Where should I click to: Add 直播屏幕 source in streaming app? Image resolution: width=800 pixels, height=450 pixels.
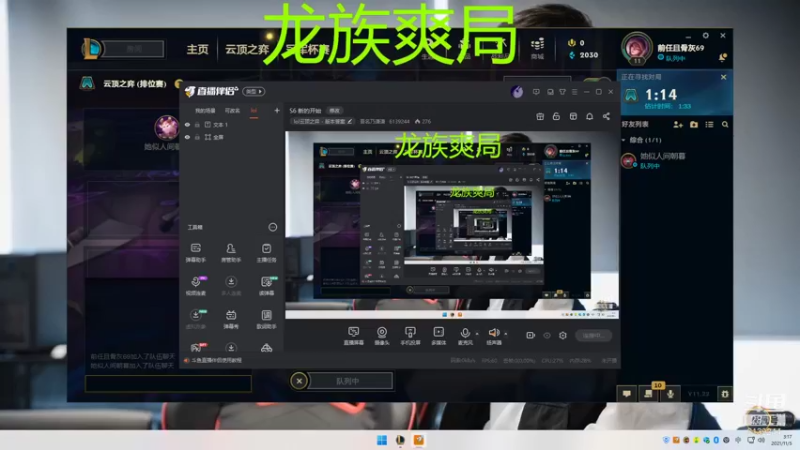click(x=354, y=336)
